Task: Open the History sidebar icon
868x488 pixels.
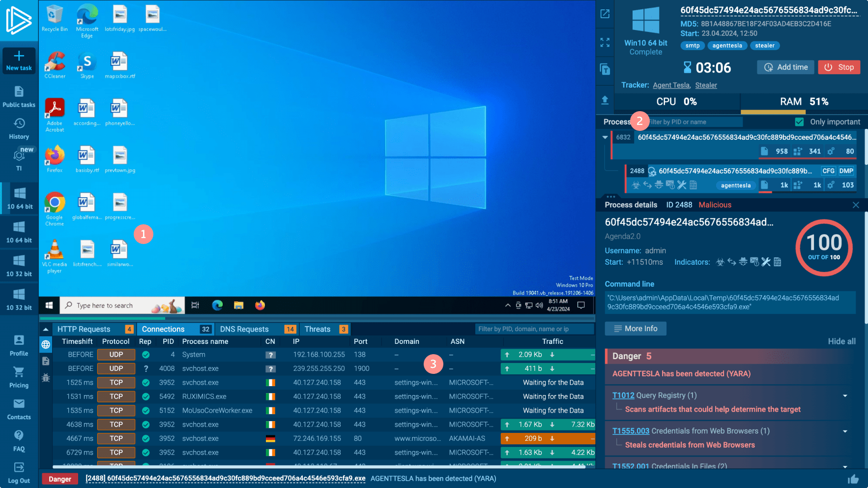Action: pyautogui.click(x=19, y=124)
